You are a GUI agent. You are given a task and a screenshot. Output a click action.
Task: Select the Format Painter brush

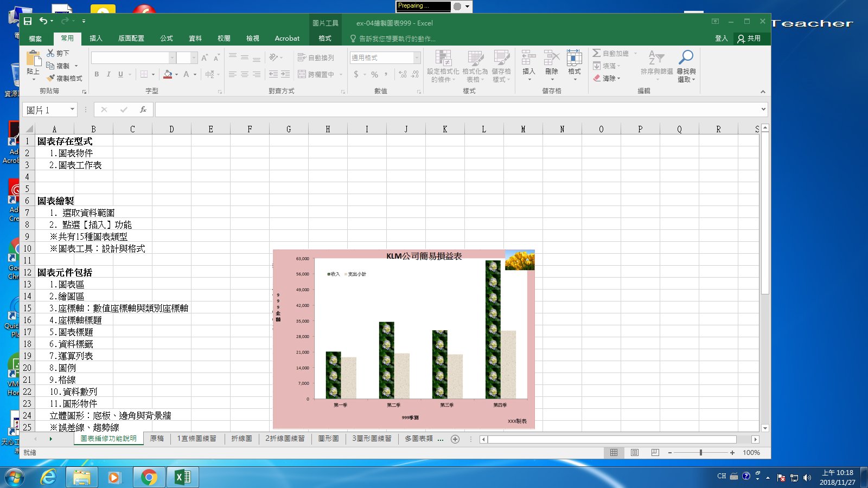pos(64,78)
